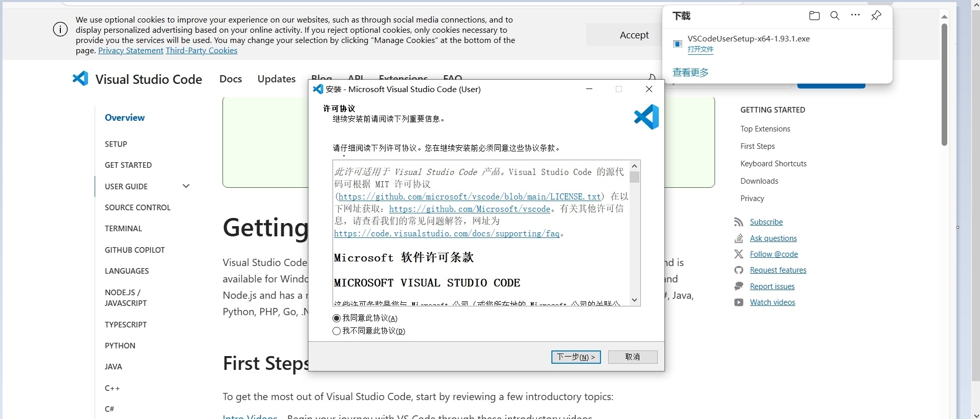Go to Keyboard Shortcuts section link
The width and height of the screenshot is (980, 419).
(x=773, y=164)
